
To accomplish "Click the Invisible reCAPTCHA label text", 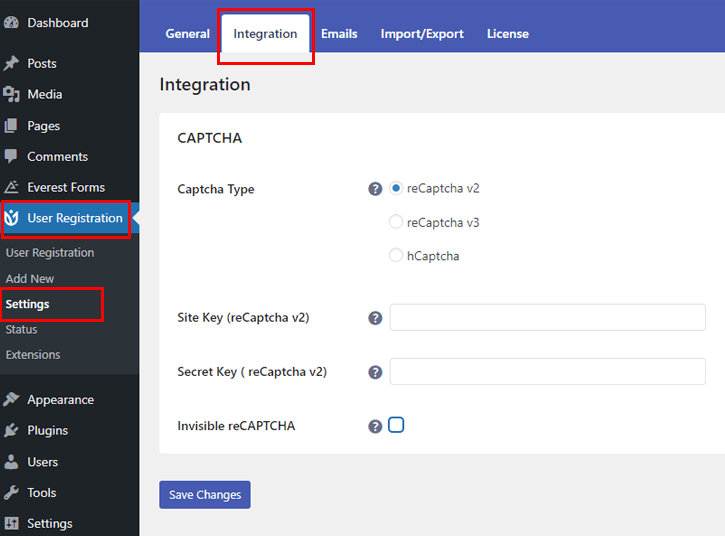I will [236, 426].
